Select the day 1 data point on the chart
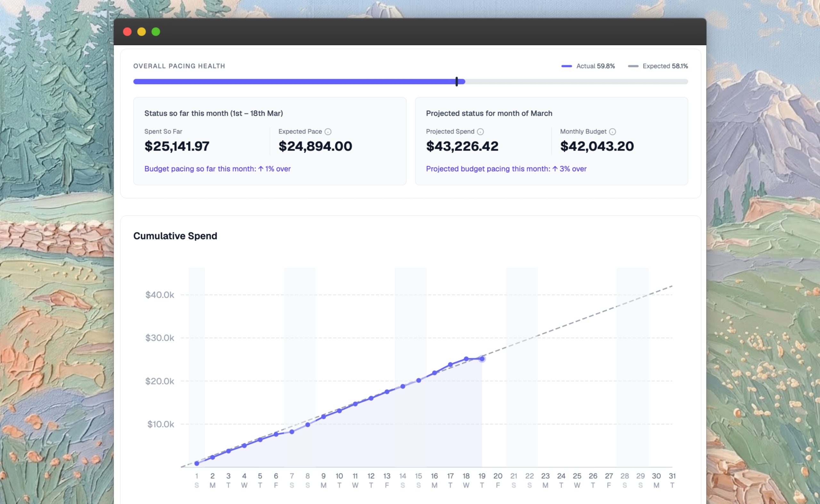The height and width of the screenshot is (504, 820). [197, 463]
